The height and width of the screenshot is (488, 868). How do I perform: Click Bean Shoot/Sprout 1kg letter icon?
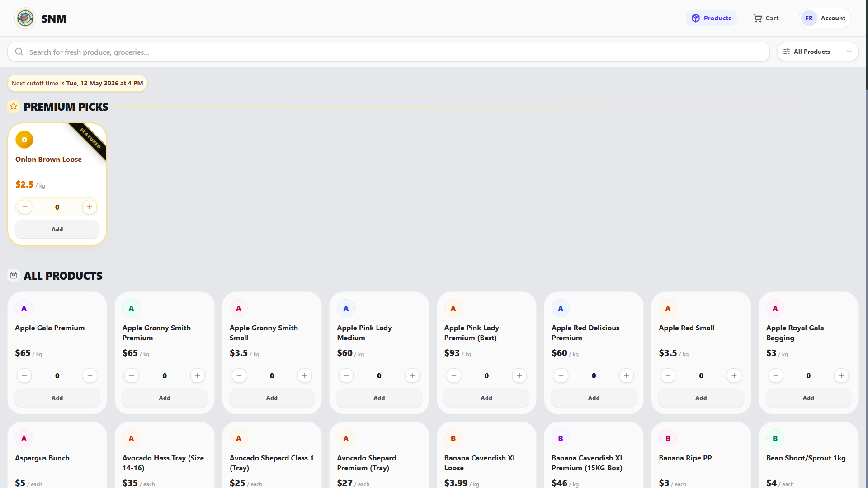coord(775,438)
